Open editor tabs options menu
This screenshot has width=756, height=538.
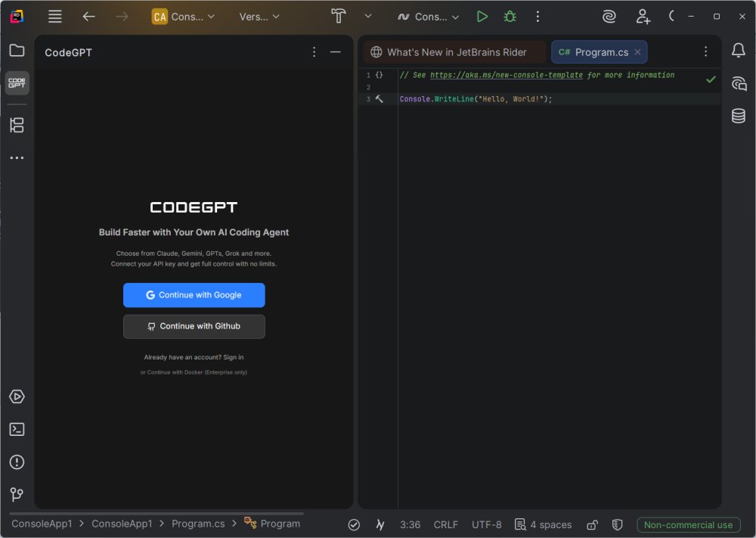click(705, 51)
